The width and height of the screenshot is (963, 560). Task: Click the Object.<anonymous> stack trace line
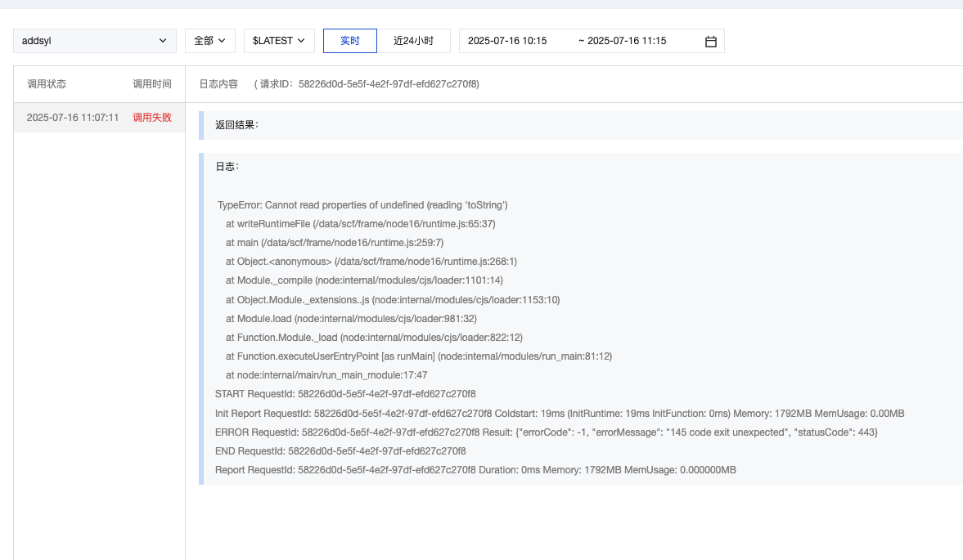tap(371, 262)
